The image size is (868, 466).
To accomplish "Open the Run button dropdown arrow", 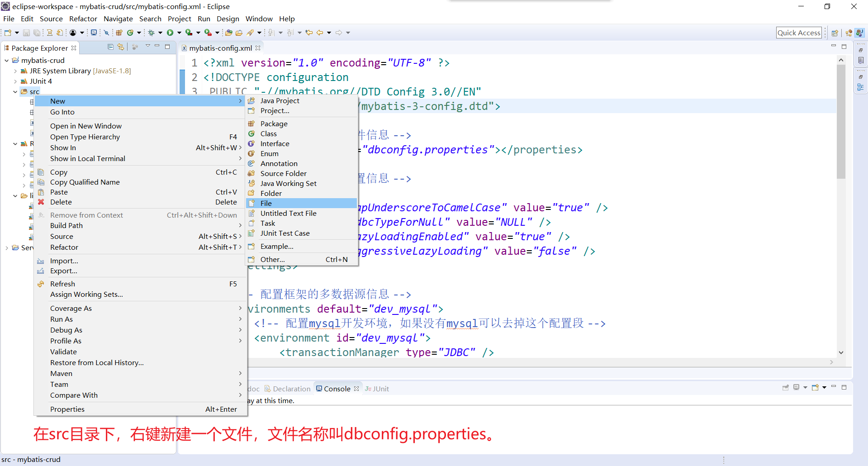I will (179, 33).
